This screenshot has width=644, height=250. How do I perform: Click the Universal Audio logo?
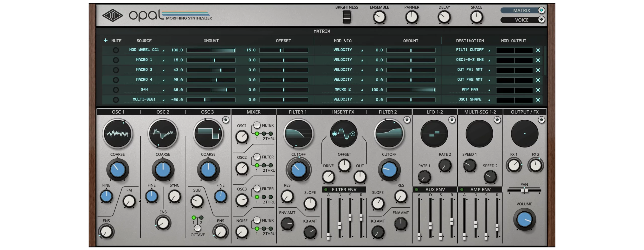(112, 16)
